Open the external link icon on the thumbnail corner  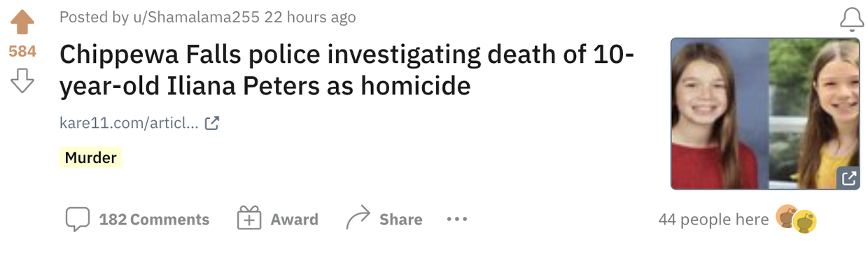tap(848, 178)
